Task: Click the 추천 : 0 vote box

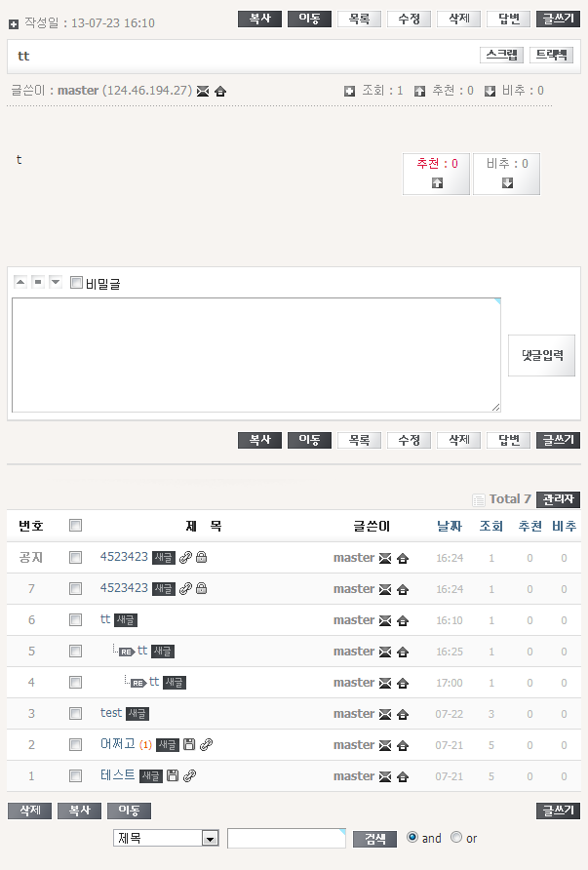Action: pos(437,175)
